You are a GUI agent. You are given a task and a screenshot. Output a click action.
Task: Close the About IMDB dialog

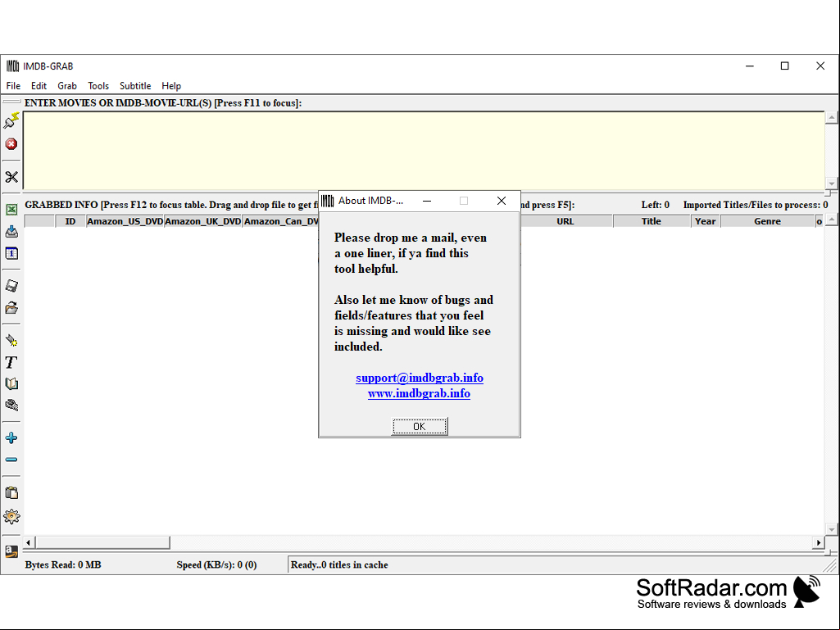[502, 201]
